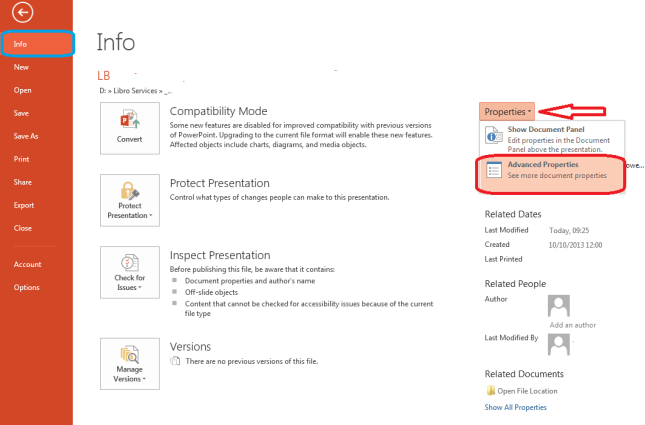Image resolution: width=645 pixels, height=425 pixels.
Task: Click the Show All Properties link
Action: click(x=515, y=408)
